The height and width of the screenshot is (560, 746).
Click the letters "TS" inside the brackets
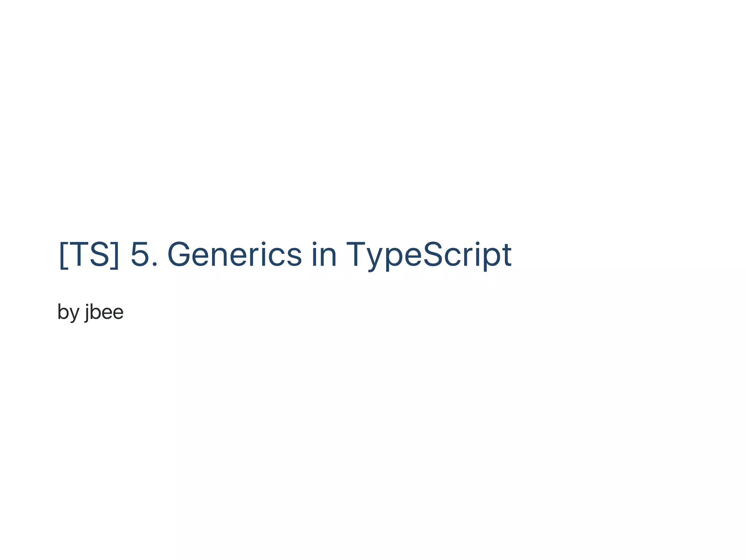click(89, 255)
